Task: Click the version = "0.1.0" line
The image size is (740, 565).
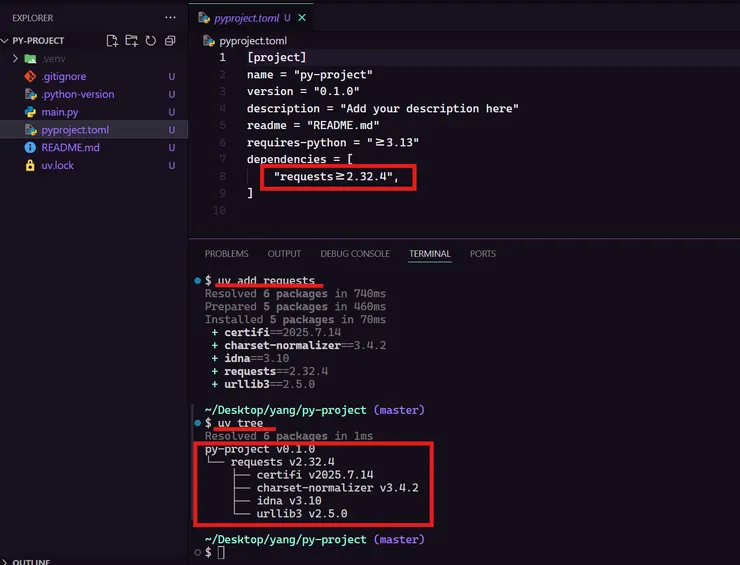Action: (x=303, y=91)
